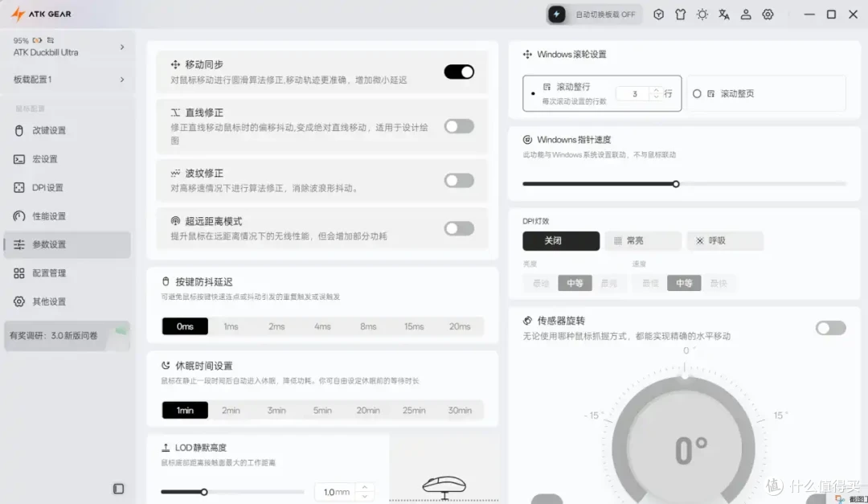The height and width of the screenshot is (504, 868).
Task: Adjust the Windows pointer speed slider handle
Action: click(x=676, y=184)
